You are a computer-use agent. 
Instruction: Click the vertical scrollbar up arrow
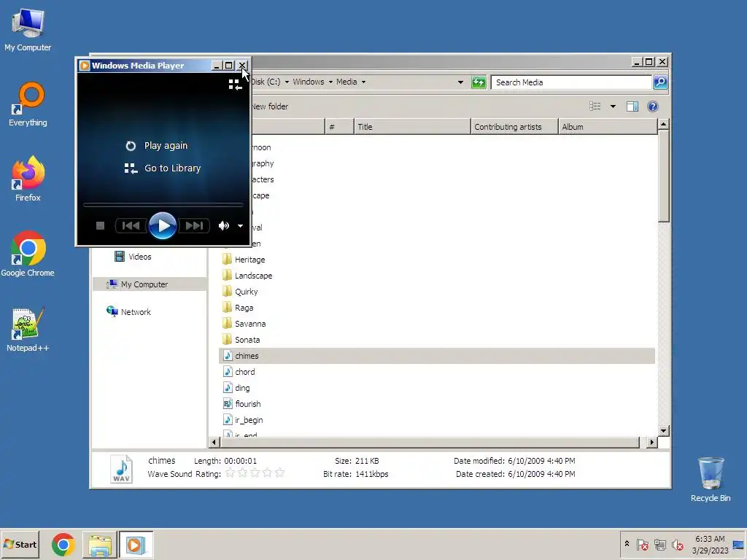663,125
